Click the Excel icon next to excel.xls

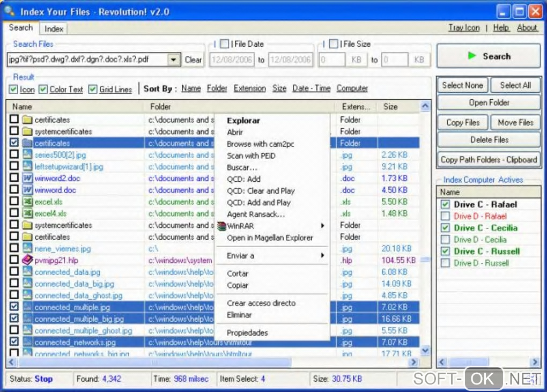point(27,202)
